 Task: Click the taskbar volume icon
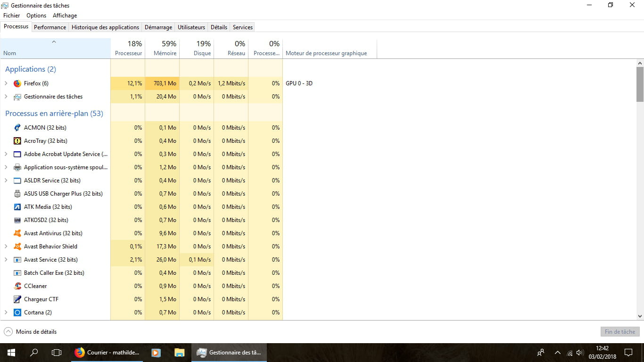(579, 353)
